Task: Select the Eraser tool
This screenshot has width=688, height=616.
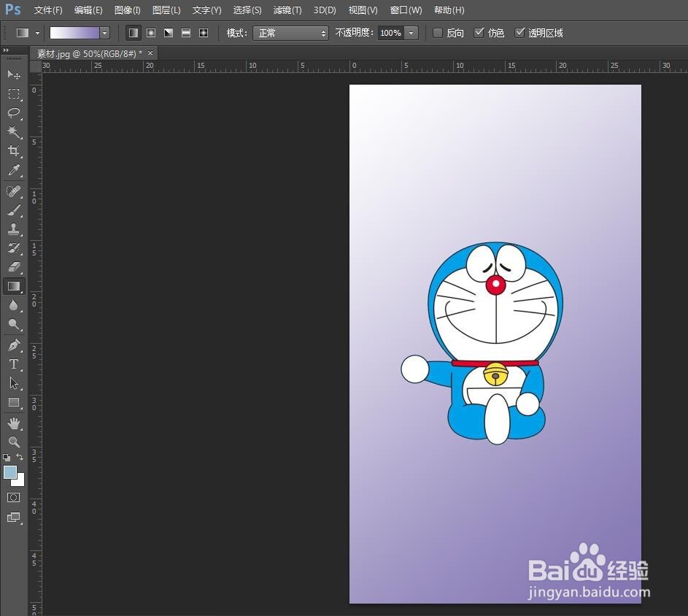Action: click(14, 267)
